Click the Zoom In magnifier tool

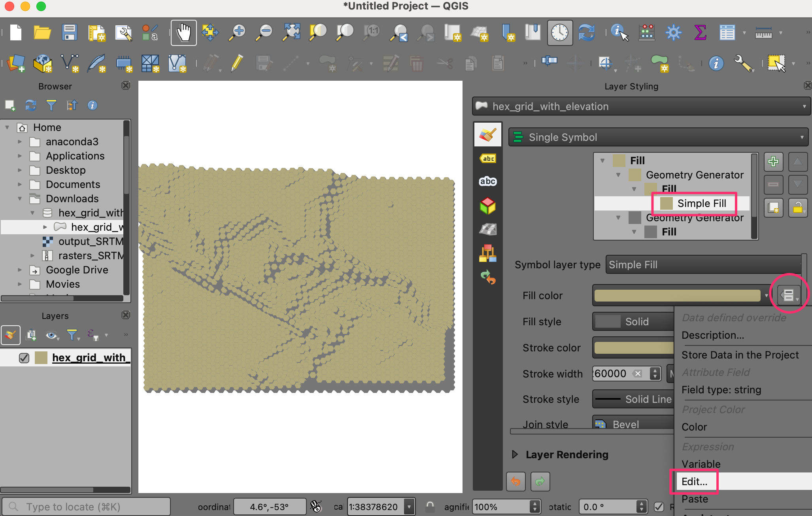point(238,32)
